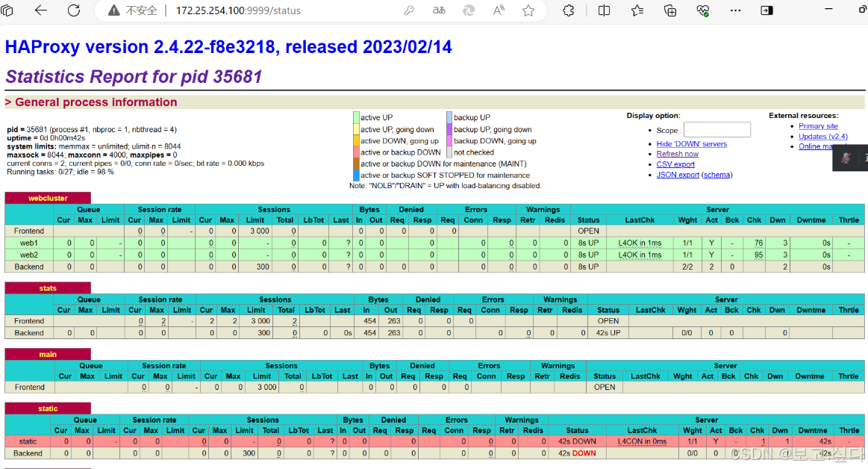Screen dimensions: 868x469
Task: Click the LastChk column header in webcluster table
Action: [x=640, y=220]
